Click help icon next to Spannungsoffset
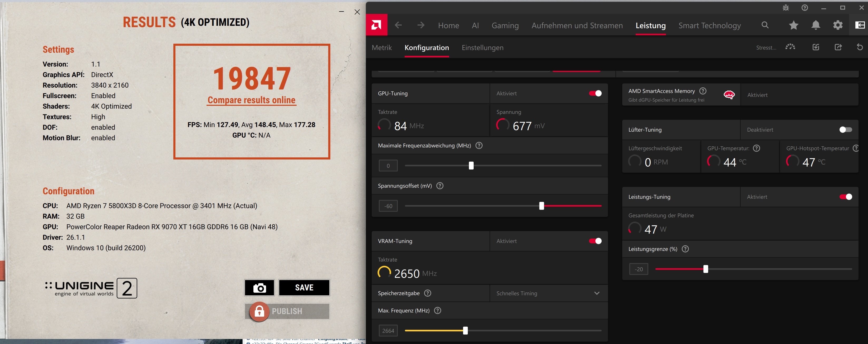Screen dimensions: 868x344 click(x=440, y=186)
